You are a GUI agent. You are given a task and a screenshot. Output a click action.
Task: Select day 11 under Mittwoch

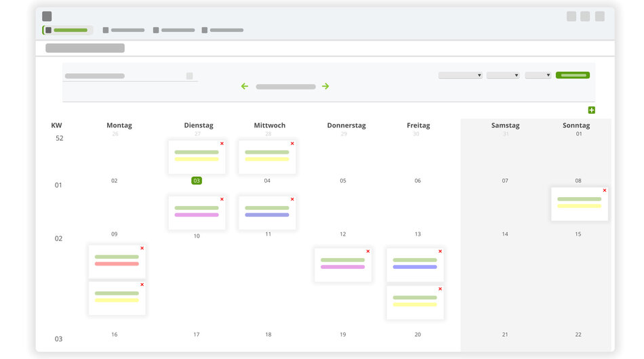coord(268,234)
